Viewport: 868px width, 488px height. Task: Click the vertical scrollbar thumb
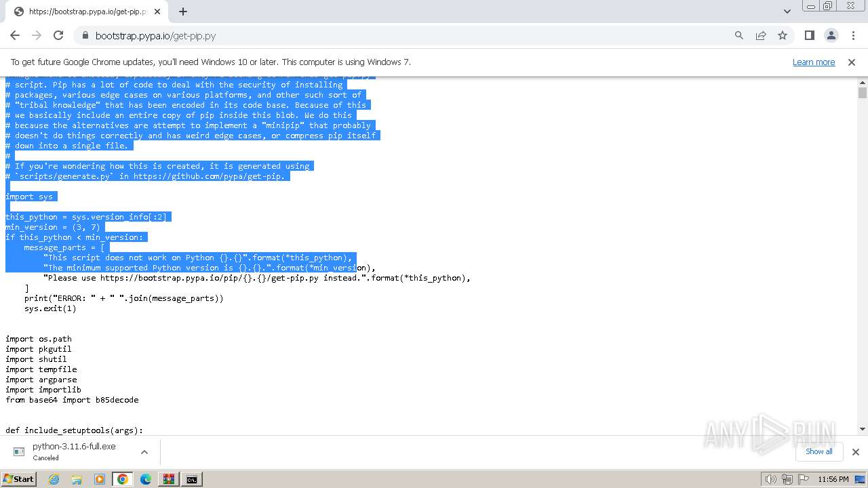(x=863, y=93)
